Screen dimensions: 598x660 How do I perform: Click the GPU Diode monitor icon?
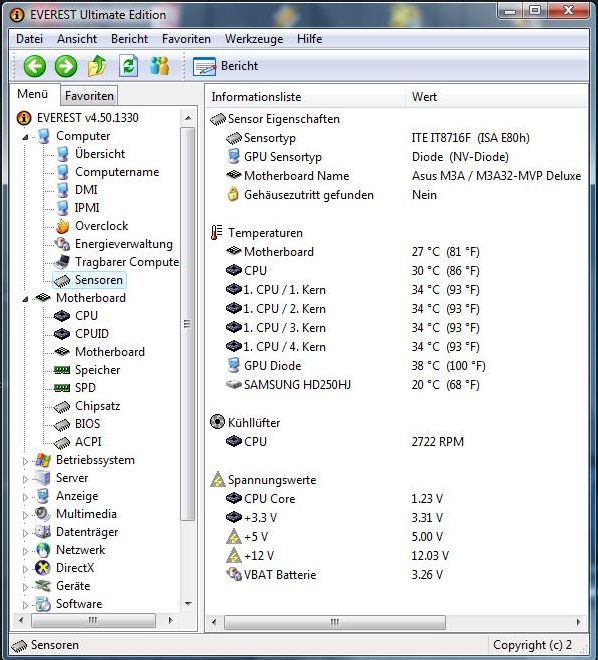tap(234, 365)
